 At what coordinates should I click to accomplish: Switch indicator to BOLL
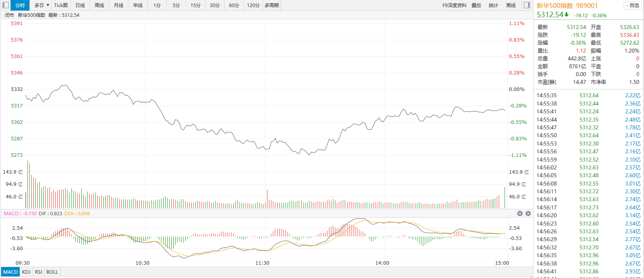pos(52,272)
